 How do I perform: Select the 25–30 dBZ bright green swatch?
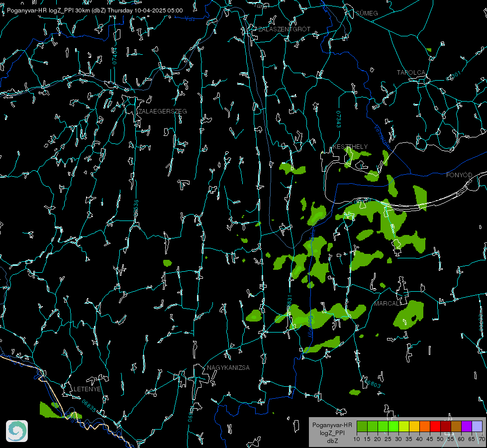pyautogui.click(x=393, y=426)
